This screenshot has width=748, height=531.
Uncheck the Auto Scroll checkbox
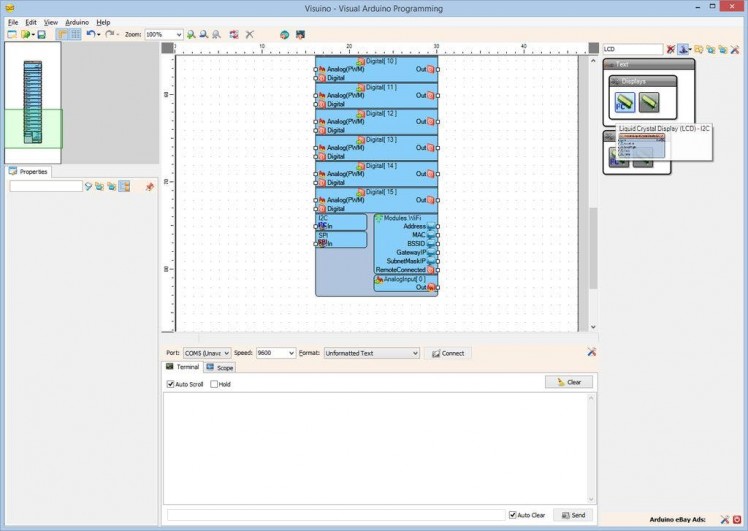point(171,384)
